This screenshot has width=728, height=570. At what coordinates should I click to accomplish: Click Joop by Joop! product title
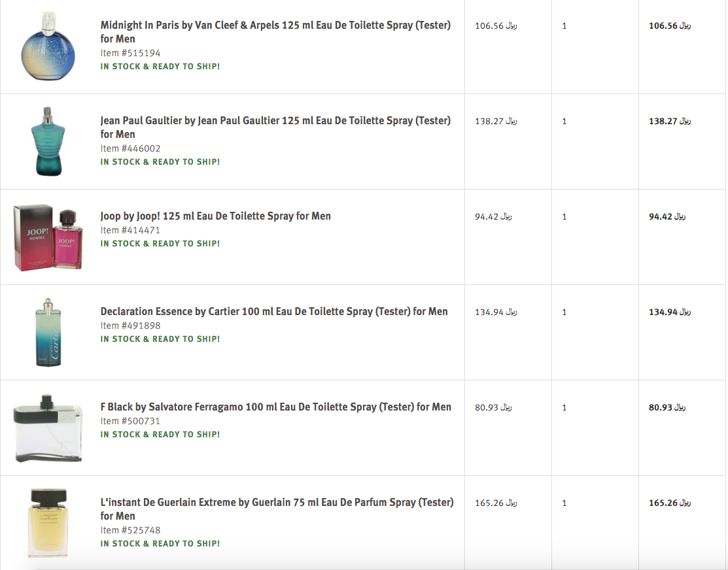tap(216, 216)
